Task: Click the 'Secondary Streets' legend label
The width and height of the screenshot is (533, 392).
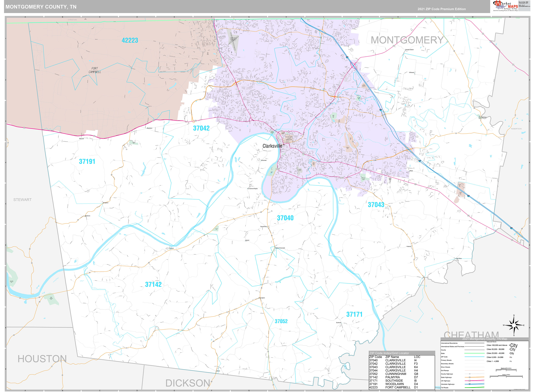Action: click(447, 364)
